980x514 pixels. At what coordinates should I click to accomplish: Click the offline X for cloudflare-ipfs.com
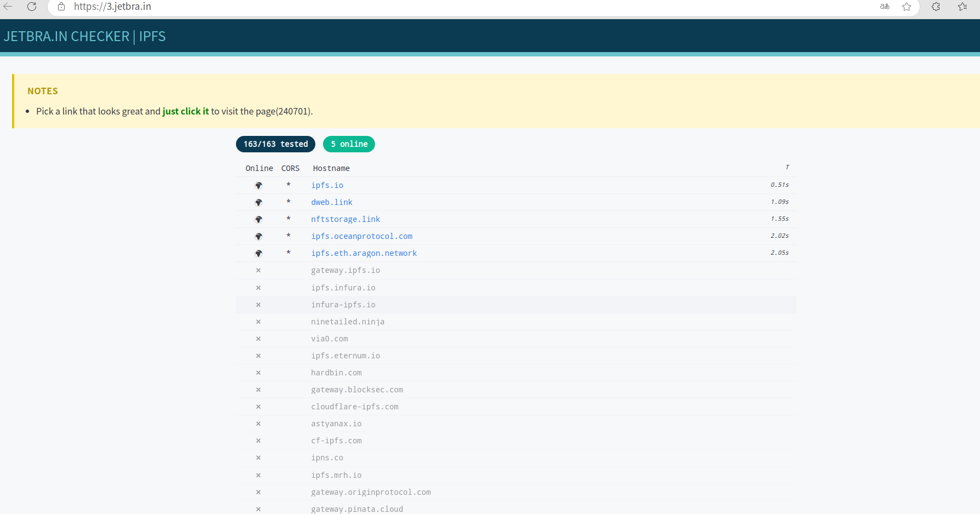click(258, 407)
